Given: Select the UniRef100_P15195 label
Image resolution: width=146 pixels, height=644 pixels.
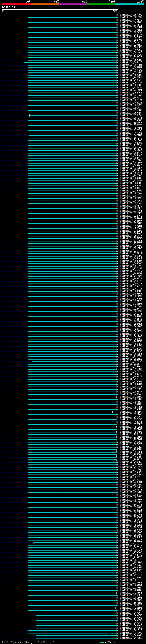Looking at the screenshot, I should tap(131, 397).
